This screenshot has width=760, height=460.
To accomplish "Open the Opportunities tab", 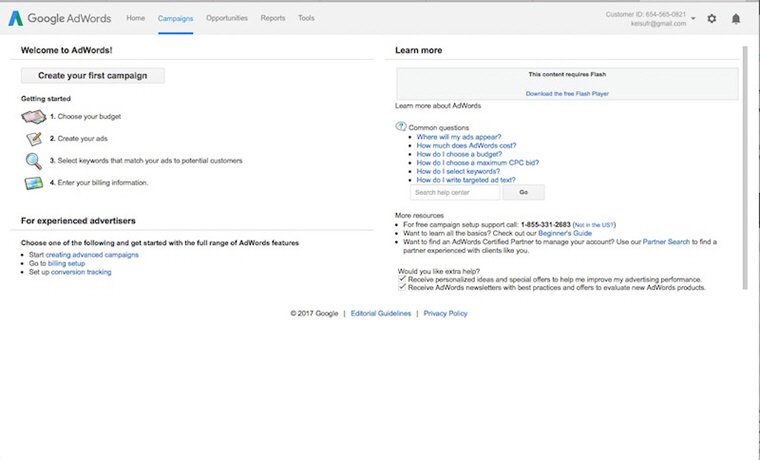I will pyautogui.click(x=227, y=18).
